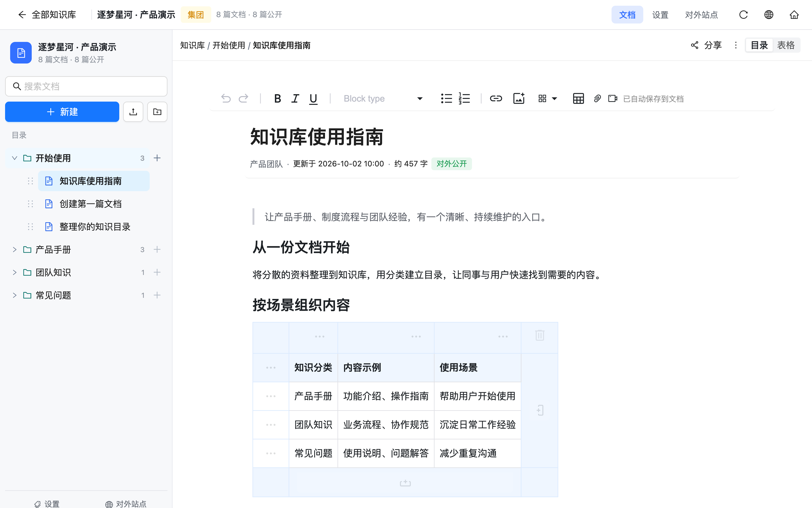Click the 新建 button
This screenshot has width=812, height=508.
62,112
